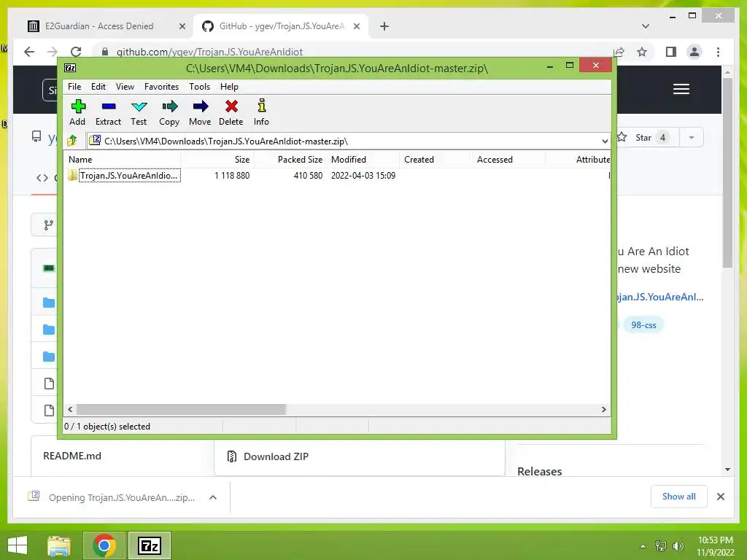This screenshot has width=747, height=560.
Task: Open the taskbar clock showing 10:53 PM
Action: tap(716, 546)
